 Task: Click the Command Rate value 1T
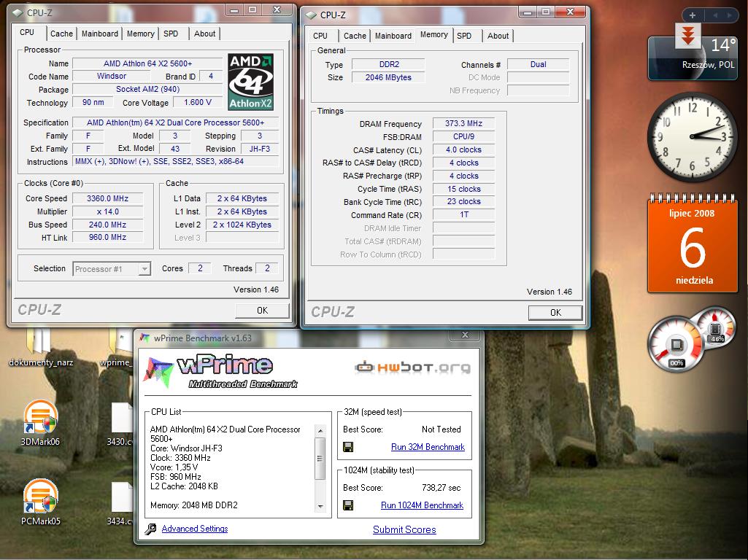coord(463,215)
